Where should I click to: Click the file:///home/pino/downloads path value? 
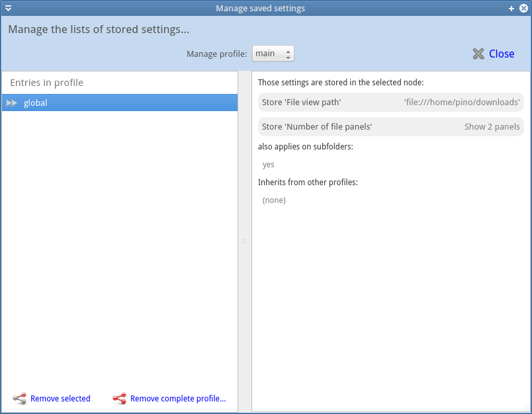pyautogui.click(x=462, y=102)
